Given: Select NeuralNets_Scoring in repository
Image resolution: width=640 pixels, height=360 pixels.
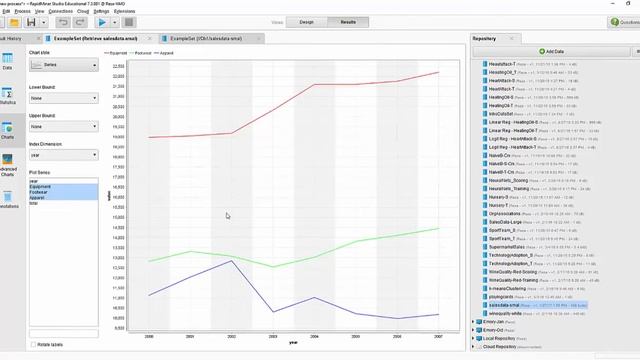Looking at the screenshot, I should [x=508, y=180].
